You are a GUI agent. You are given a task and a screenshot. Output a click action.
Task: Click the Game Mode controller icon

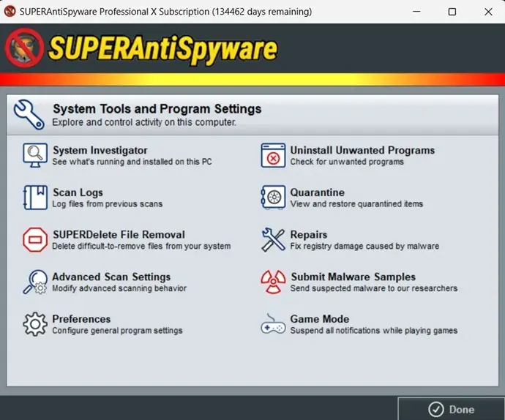[x=273, y=324]
